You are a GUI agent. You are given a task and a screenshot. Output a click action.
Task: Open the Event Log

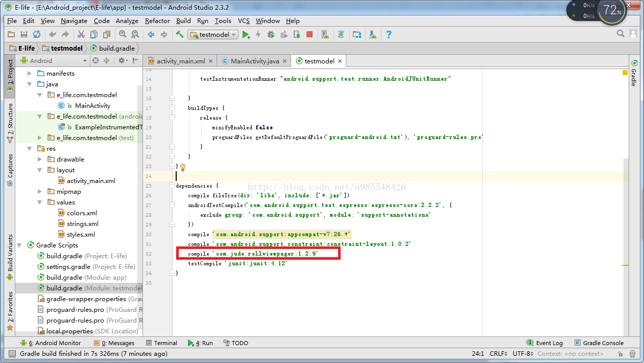point(544,343)
